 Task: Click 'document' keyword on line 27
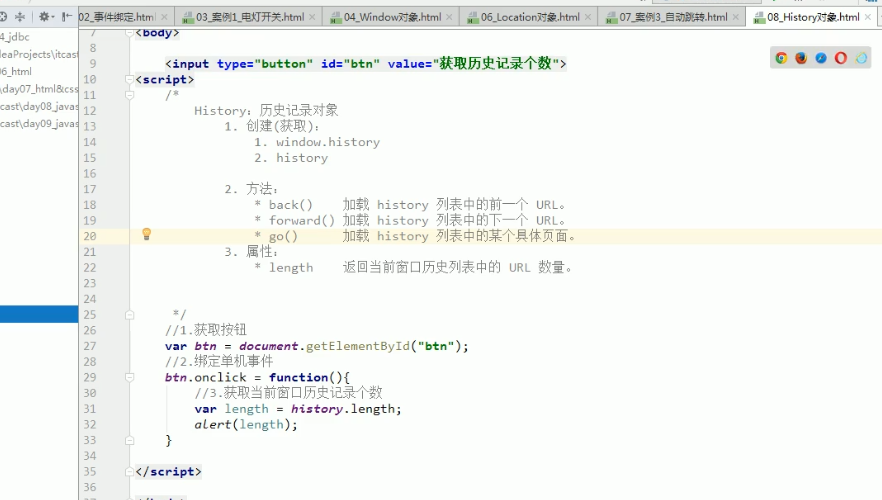click(268, 346)
